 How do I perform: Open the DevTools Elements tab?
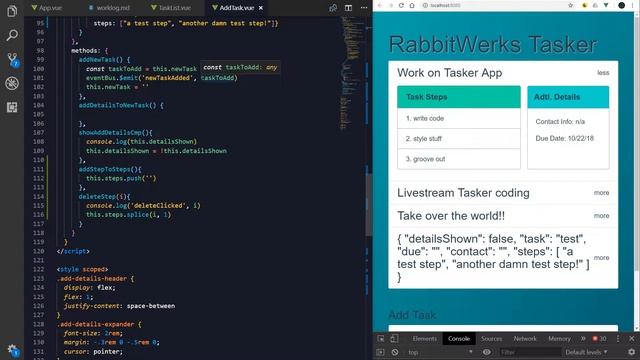click(424, 339)
